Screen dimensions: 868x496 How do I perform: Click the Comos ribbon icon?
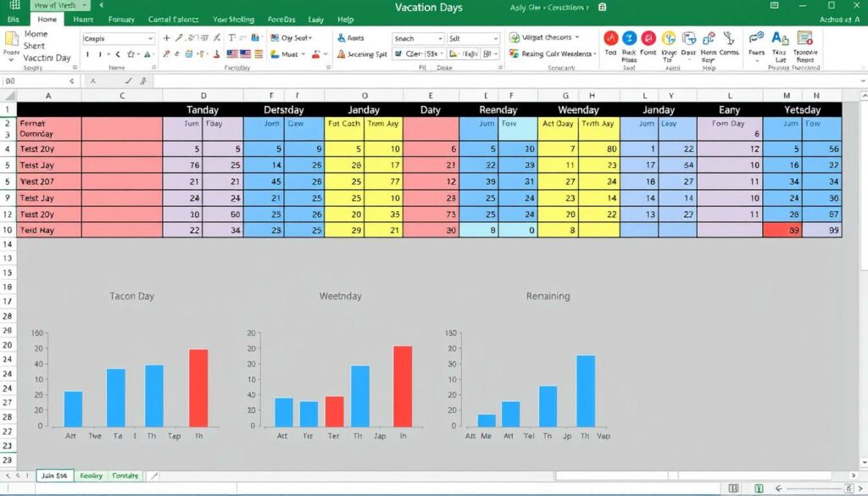[x=729, y=38]
